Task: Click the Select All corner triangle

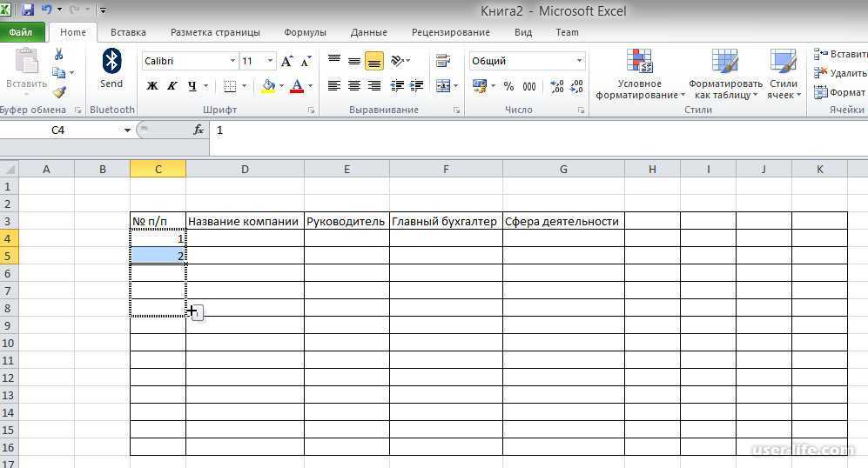Action: click(10, 169)
